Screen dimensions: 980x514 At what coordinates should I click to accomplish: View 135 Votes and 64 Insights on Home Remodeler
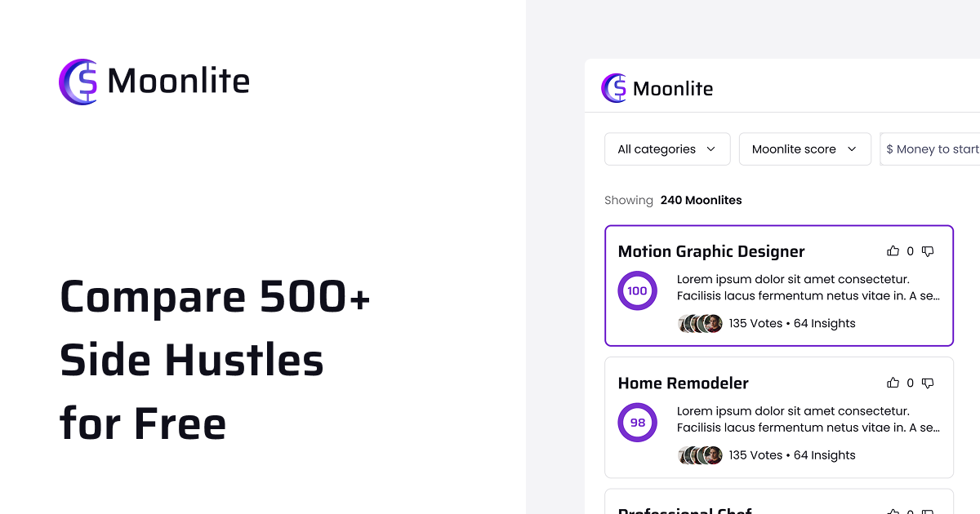click(x=791, y=454)
